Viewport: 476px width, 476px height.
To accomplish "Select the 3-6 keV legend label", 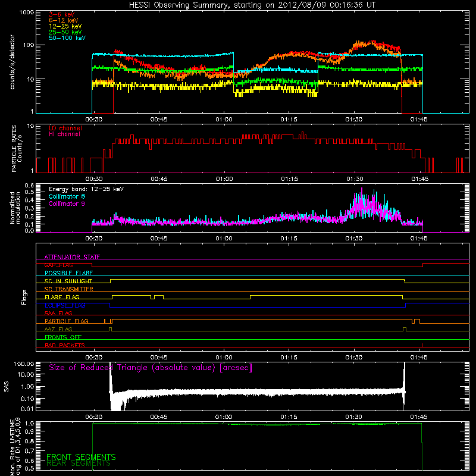I will click(x=61, y=14).
